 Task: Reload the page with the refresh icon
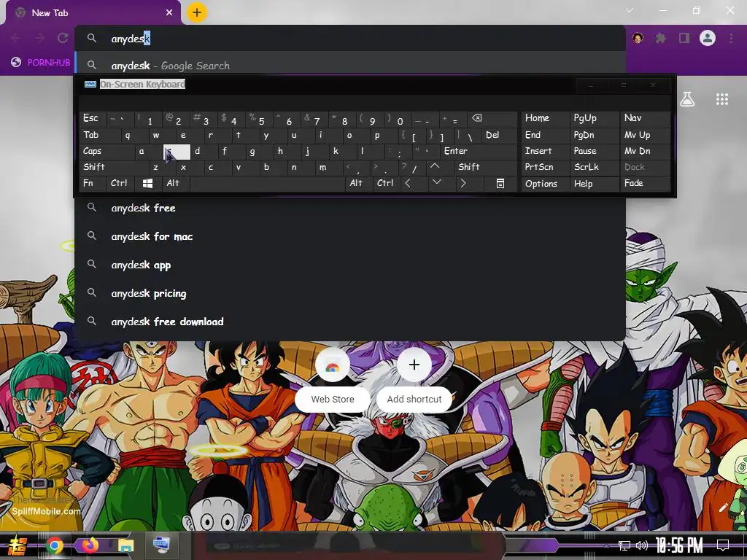click(x=63, y=38)
